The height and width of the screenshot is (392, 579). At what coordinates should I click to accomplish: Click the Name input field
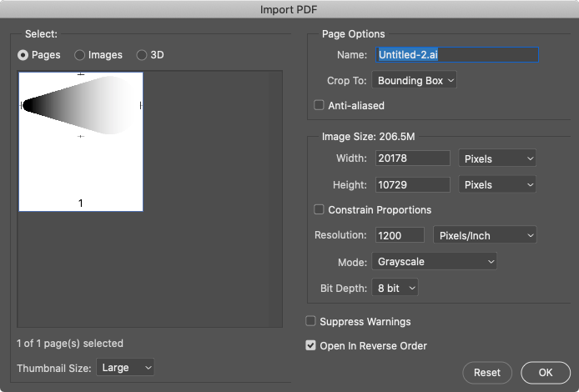[x=456, y=55]
